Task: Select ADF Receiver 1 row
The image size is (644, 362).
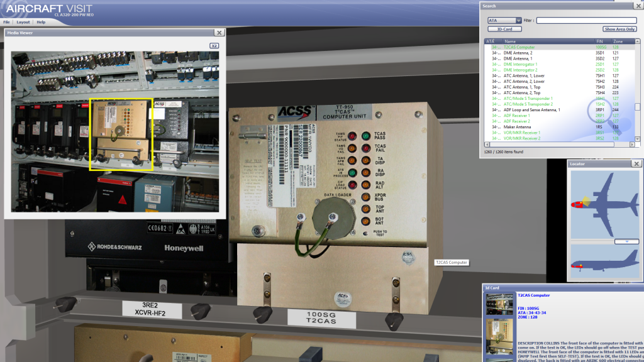Action: coord(559,116)
